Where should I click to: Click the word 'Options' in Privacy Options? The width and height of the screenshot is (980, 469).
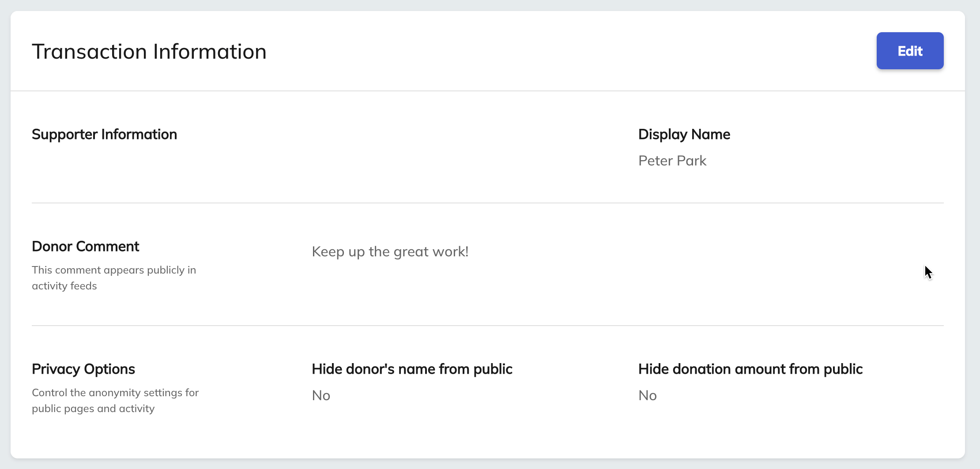109,369
